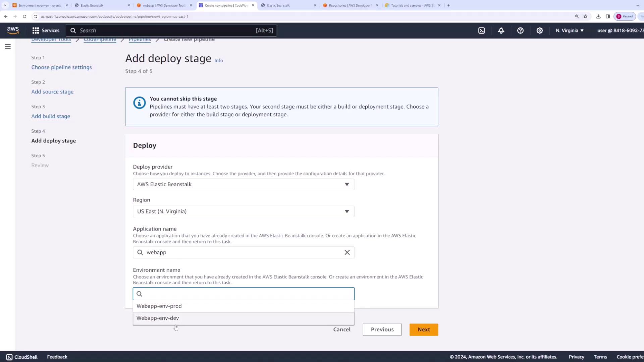Open the help question mark icon

(520, 31)
